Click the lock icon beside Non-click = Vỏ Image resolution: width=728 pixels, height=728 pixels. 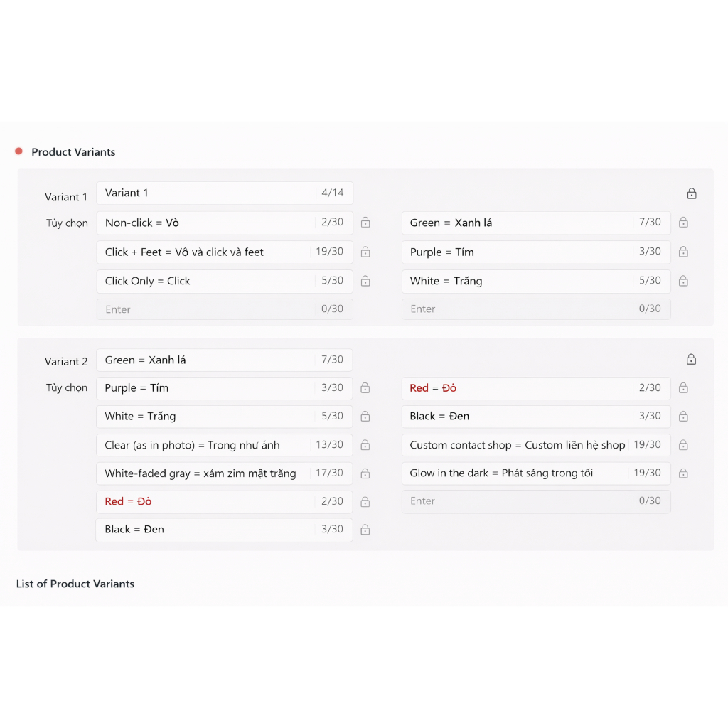pyautogui.click(x=365, y=223)
